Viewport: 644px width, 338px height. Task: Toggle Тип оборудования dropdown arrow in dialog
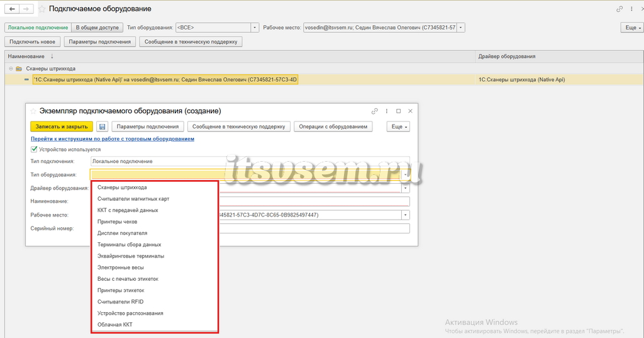[406, 175]
